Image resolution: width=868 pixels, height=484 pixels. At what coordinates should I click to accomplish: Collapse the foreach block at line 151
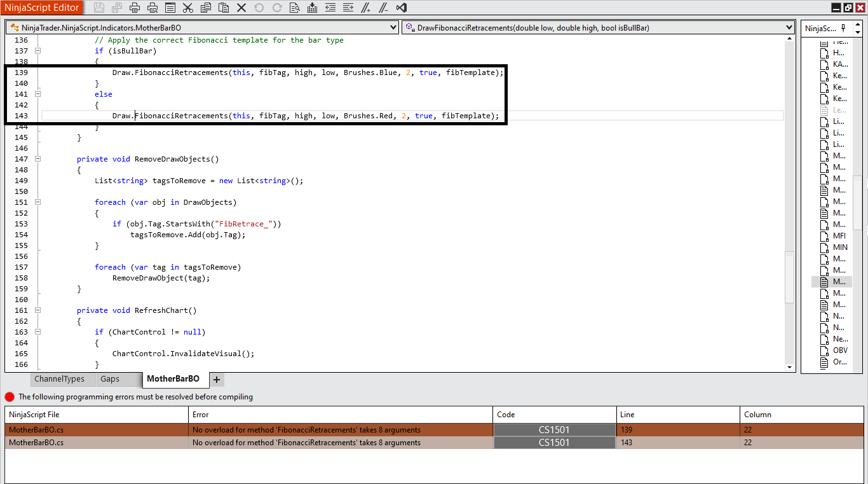37,202
